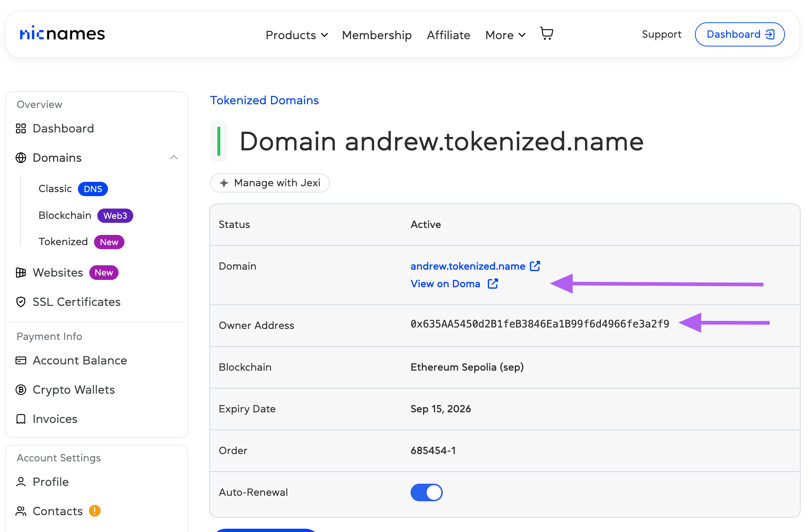Click the Dashboard grid icon in sidebar
Image resolution: width=808 pixels, height=532 pixels.
point(21,128)
